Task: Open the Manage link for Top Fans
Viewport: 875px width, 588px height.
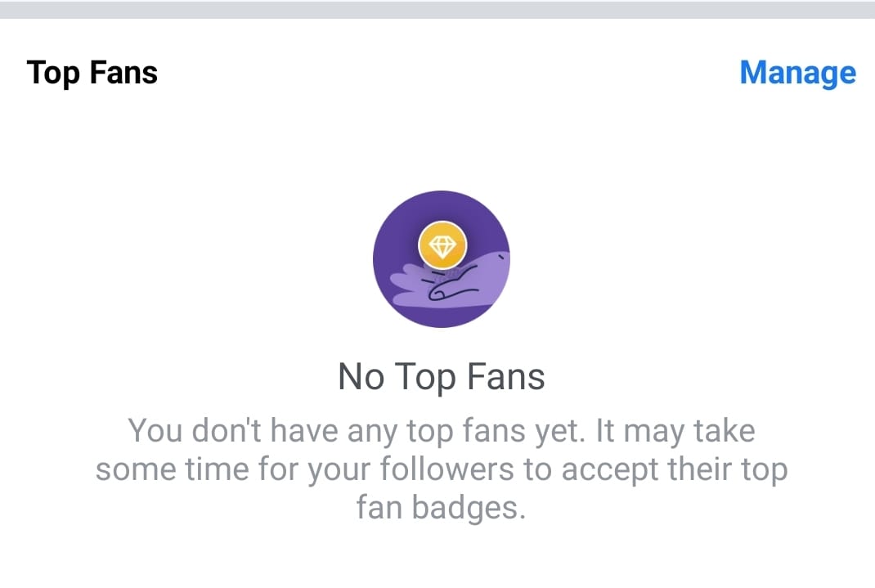Action: 797,73
